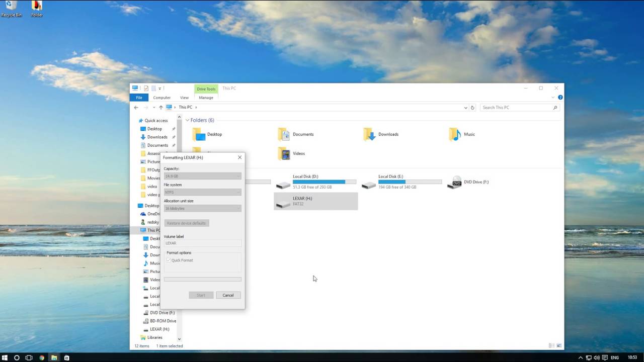Select pinned Desktop under Quick access

(154, 129)
